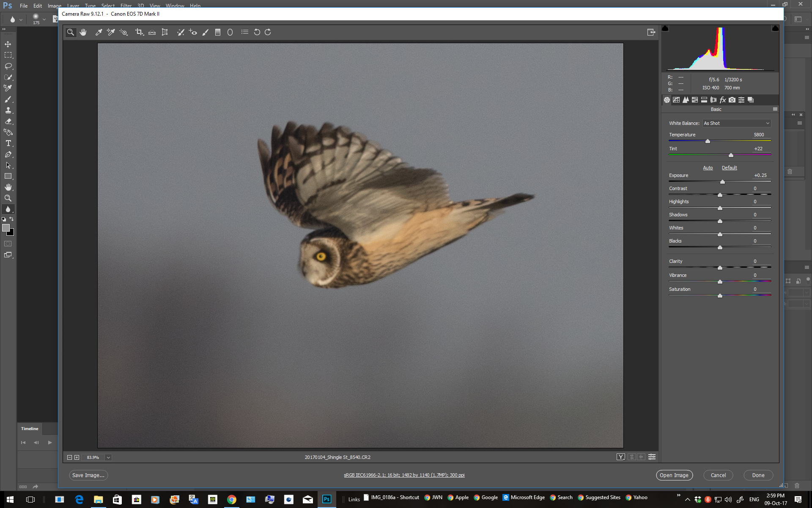The height and width of the screenshot is (508, 812).
Task: Select the Straighten tool
Action: tap(152, 32)
